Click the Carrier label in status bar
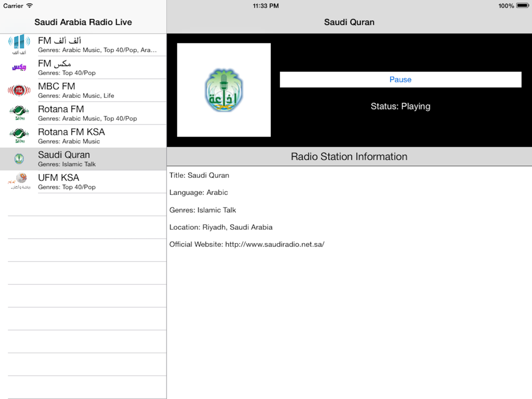This screenshot has height=399, width=532. (13, 6)
